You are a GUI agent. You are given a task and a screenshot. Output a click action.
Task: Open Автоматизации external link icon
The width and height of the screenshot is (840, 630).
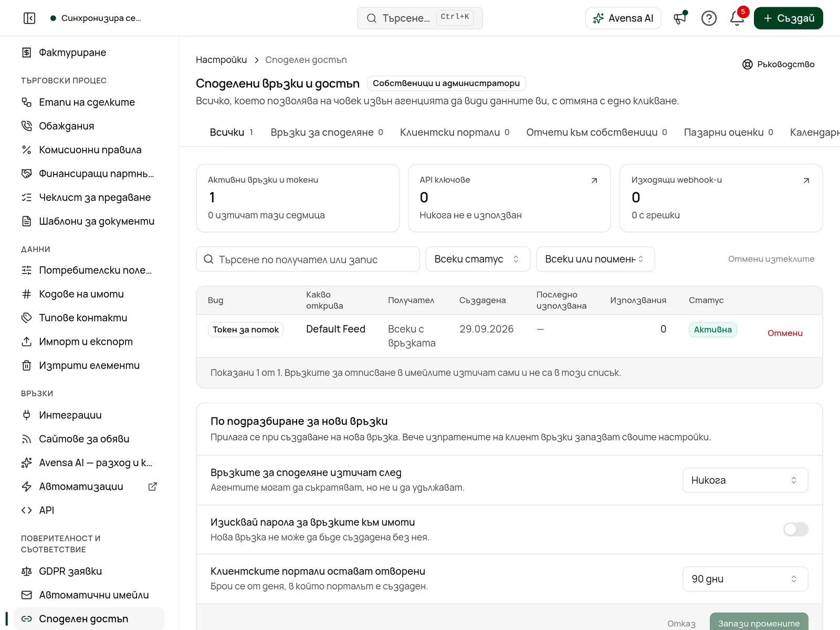coord(152,487)
